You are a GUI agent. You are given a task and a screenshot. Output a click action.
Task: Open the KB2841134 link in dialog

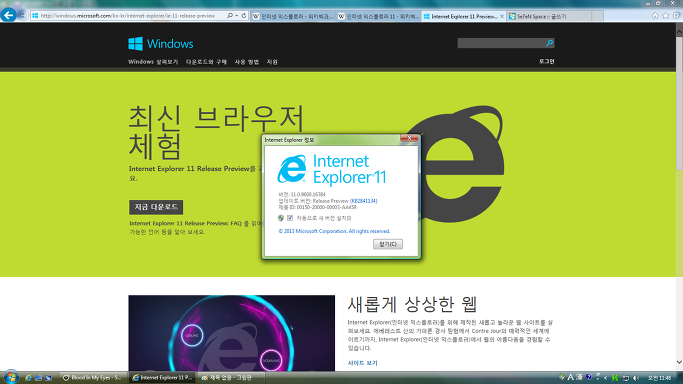pyautogui.click(x=363, y=201)
